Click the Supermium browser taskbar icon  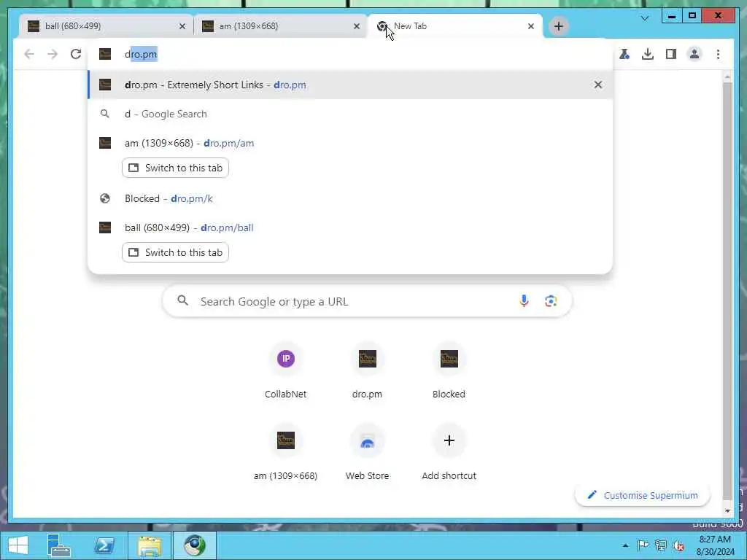195,545
